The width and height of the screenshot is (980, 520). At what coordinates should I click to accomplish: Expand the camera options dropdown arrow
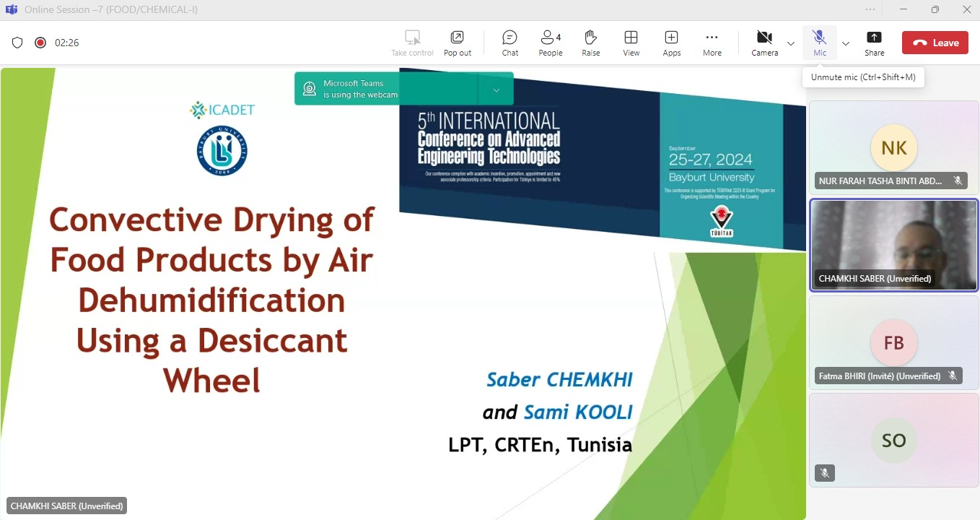click(791, 43)
